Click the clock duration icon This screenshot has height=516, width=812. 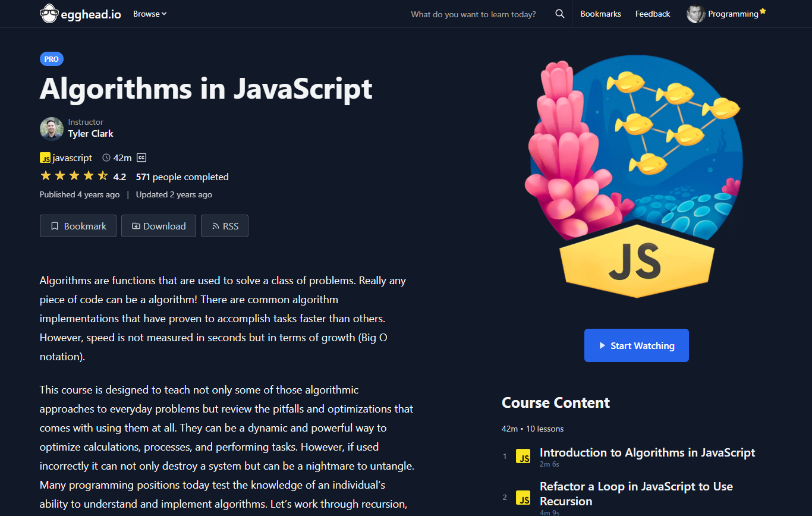point(106,158)
